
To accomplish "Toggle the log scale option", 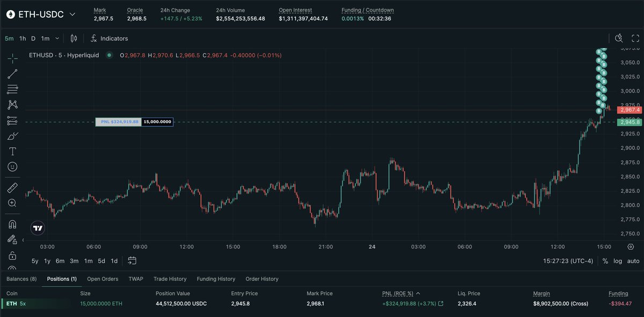I will (618, 261).
